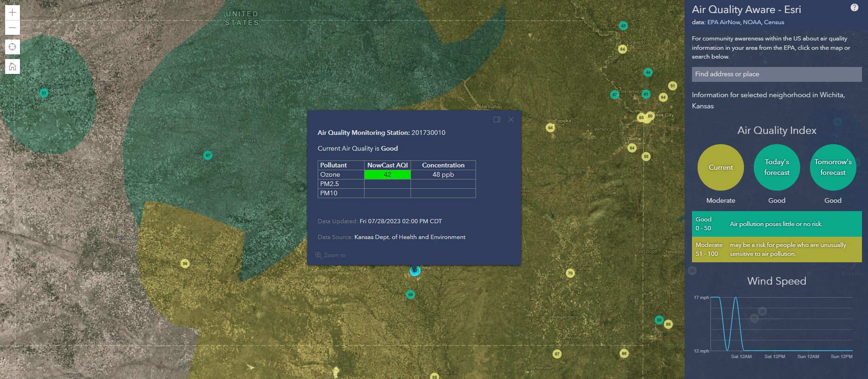Search in Find address or place
Viewport: 868px width, 379px height.
pos(777,74)
